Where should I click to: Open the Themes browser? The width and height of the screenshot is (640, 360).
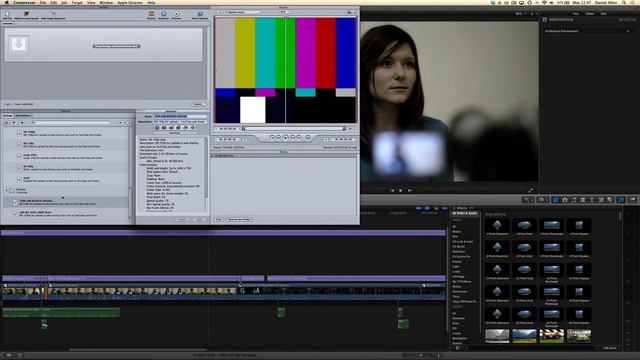610,200
